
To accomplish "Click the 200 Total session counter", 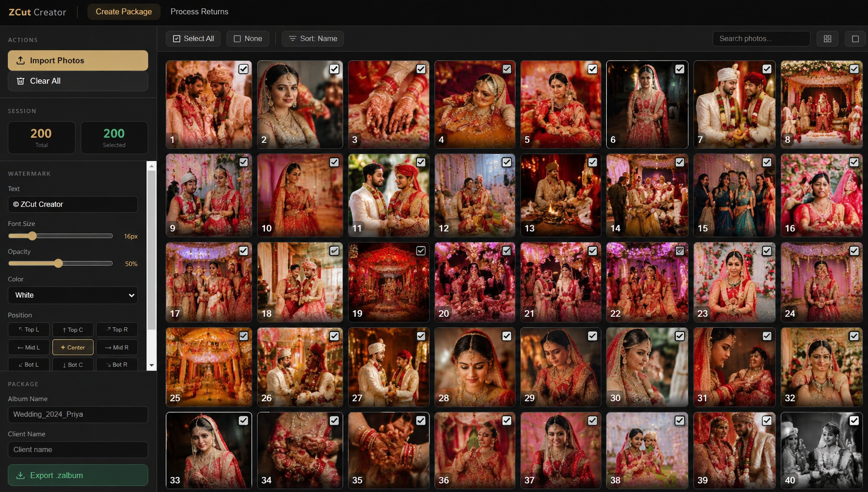I will [x=42, y=138].
